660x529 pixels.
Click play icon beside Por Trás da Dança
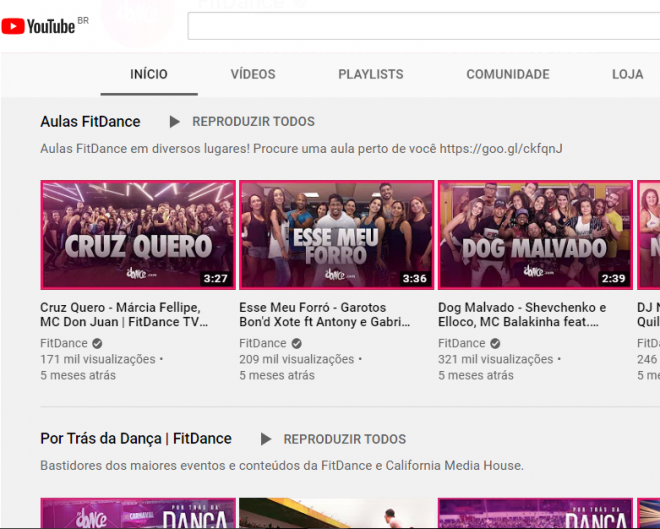266,439
